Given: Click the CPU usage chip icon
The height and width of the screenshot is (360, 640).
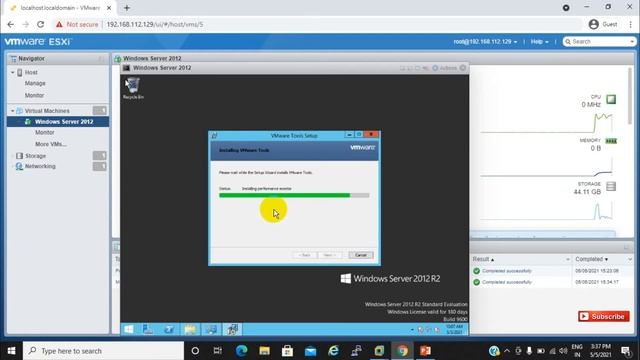Looking at the screenshot, I should click(x=611, y=99).
